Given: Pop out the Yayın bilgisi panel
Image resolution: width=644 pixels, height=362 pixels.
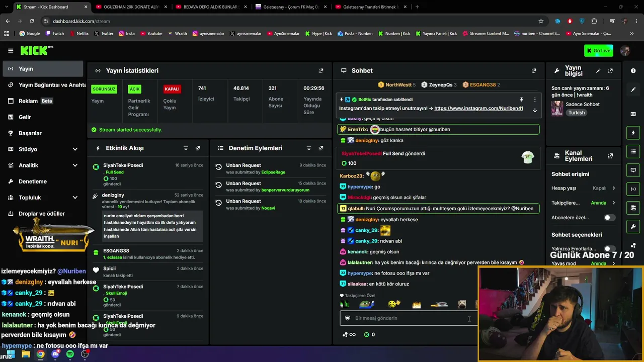Looking at the screenshot, I should (x=610, y=71).
